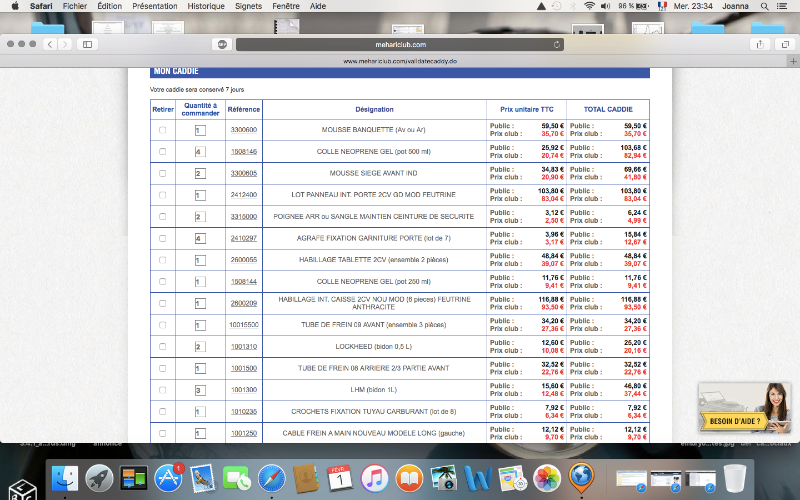Click the meharicIub.com address bar

click(x=400, y=45)
